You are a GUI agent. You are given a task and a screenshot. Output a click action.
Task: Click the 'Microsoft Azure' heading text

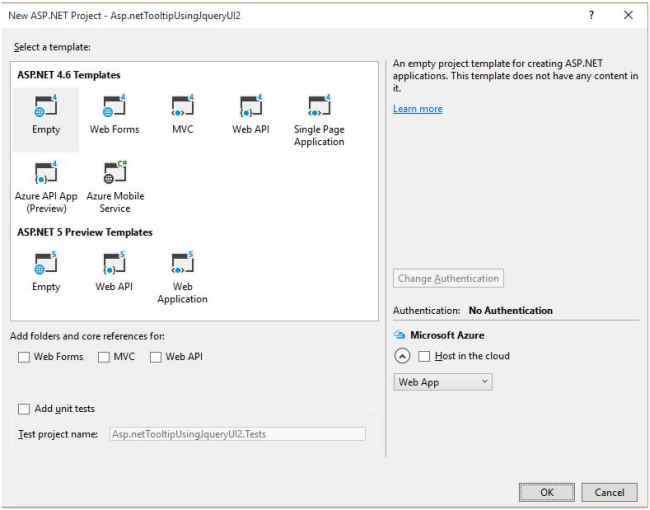point(447,335)
